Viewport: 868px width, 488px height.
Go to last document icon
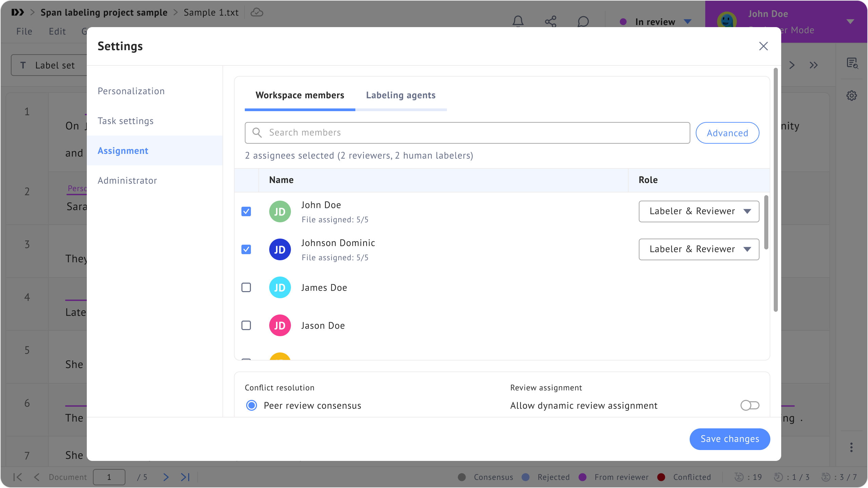pos(185,477)
